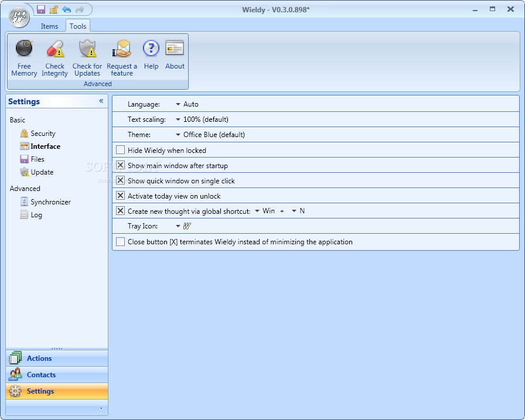Switch to the Items ribbon tab
The height and width of the screenshot is (420, 525).
click(49, 26)
